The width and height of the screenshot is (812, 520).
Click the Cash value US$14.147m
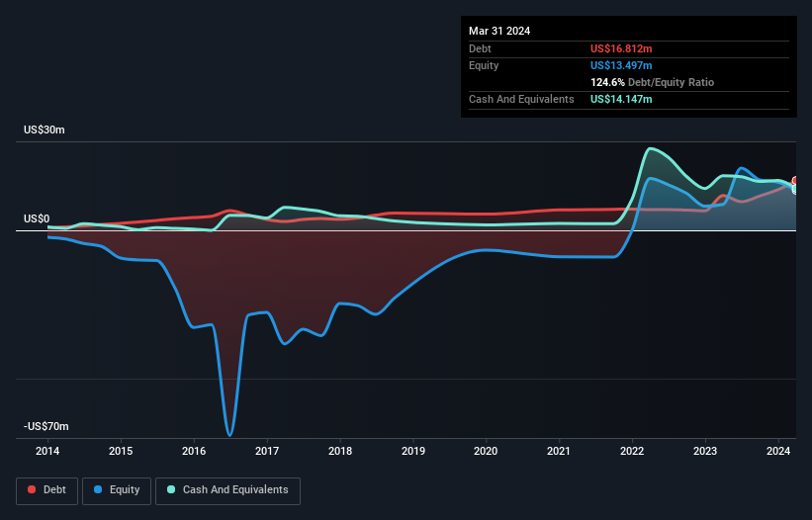click(x=621, y=99)
